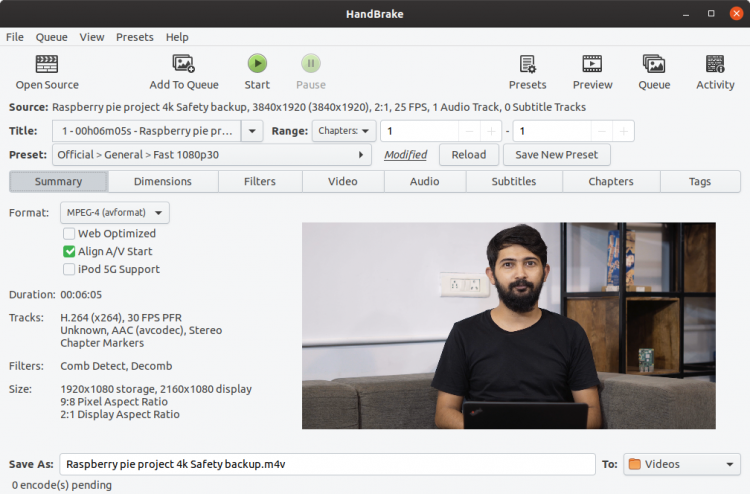This screenshot has height=494, width=750.
Task: Maximize the HandBrake window
Action: [x=711, y=14]
